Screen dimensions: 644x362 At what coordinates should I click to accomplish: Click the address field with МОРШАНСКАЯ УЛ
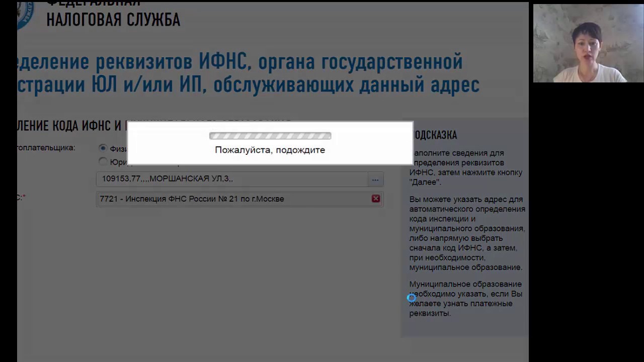pyautogui.click(x=232, y=179)
